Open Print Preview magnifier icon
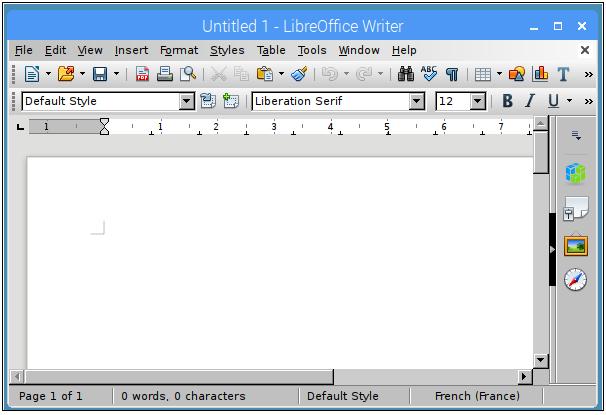Screen dimensions: 606x415 click(188, 73)
